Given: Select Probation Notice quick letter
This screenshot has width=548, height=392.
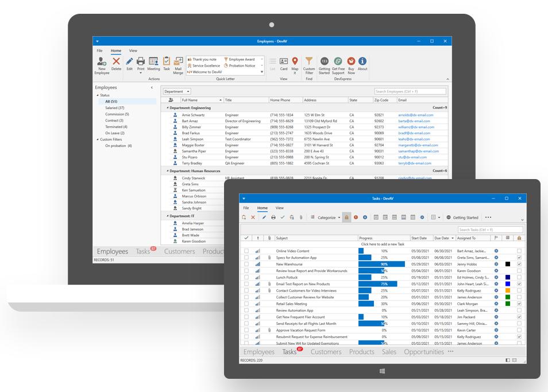Looking at the screenshot, I should (x=240, y=65).
